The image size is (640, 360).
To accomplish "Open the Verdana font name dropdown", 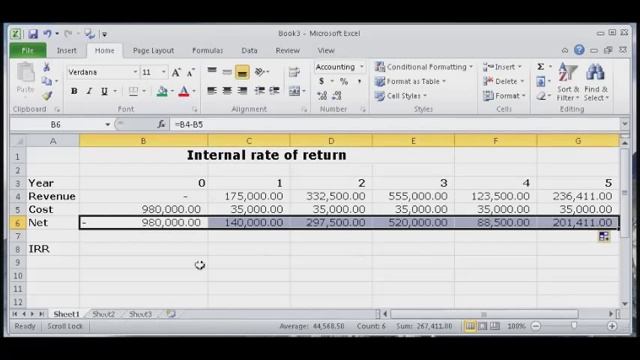I will pyautogui.click(x=135, y=72).
